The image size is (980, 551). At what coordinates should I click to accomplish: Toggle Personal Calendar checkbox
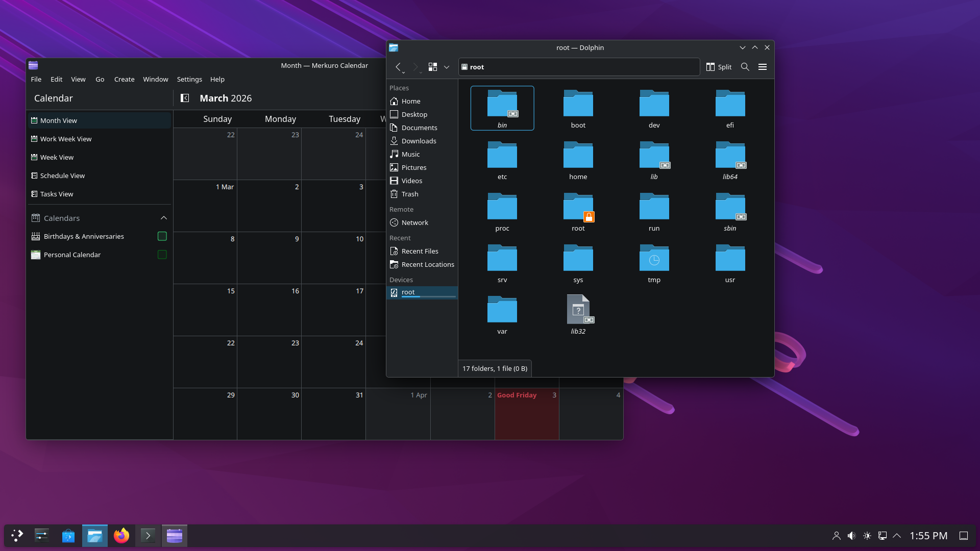pos(162,255)
